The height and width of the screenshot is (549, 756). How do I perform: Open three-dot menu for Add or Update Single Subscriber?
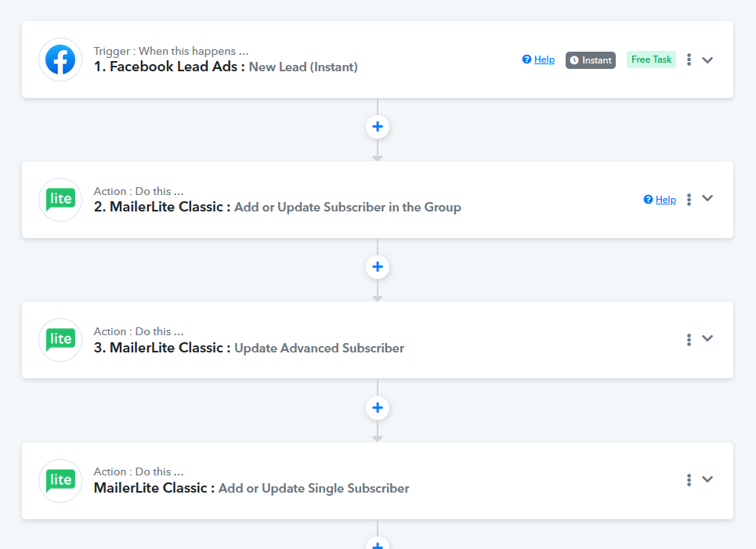(689, 480)
